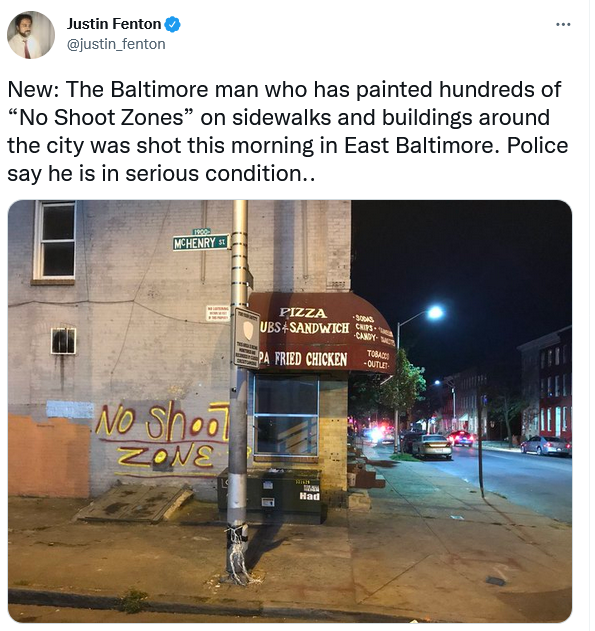Viewport: 595px width, 631px height.
Task: Click the blue verified checkmark badge
Action: pos(173,25)
